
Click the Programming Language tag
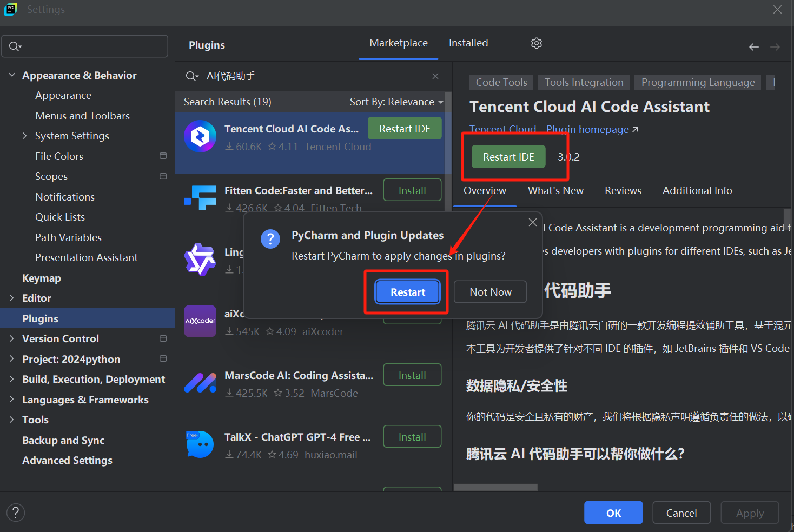pyautogui.click(x=698, y=82)
